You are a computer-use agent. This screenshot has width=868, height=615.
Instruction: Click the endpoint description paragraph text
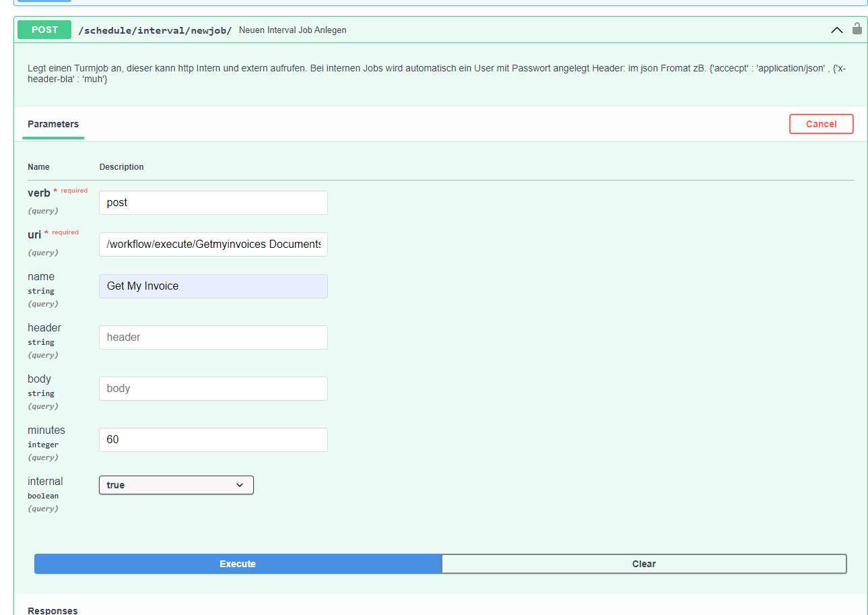[x=436, y=73]
